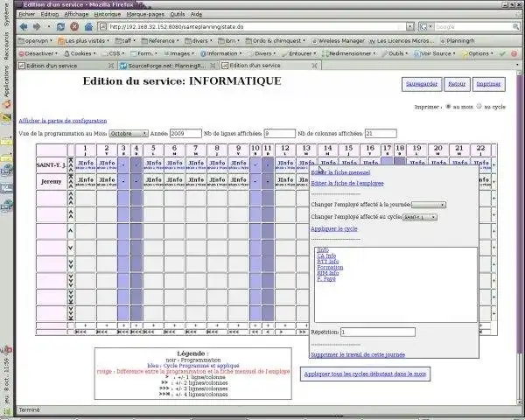525x420 pixels.
Task: Choose RTT Info in the popup work list
Action: coord(328,262)
